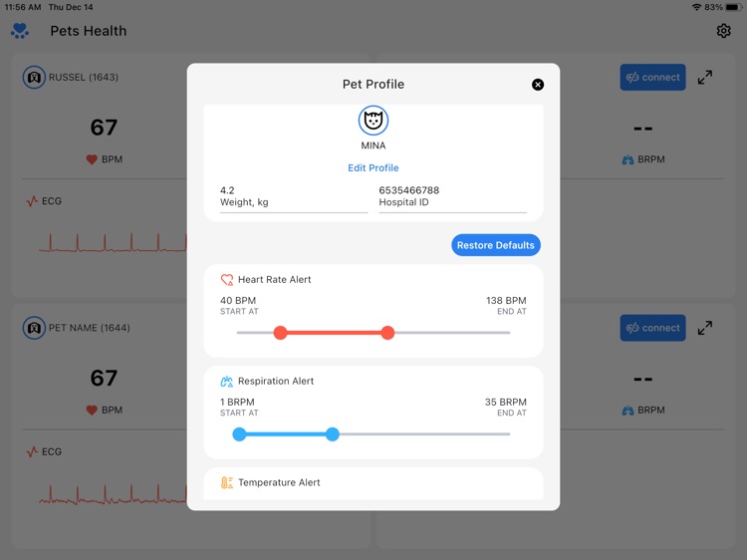Click the red heart icon in RUSSEL card
The image size is (747, 560).
[92, 159]
